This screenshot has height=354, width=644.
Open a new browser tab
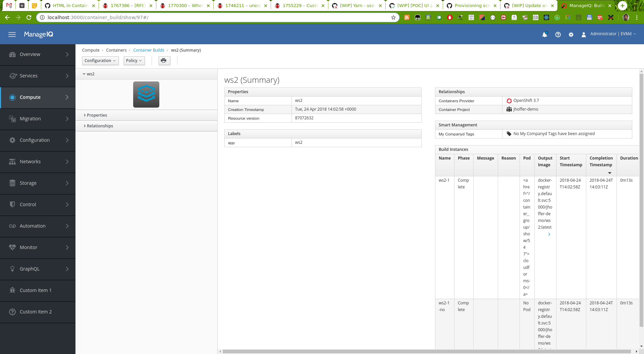[623, 6]
